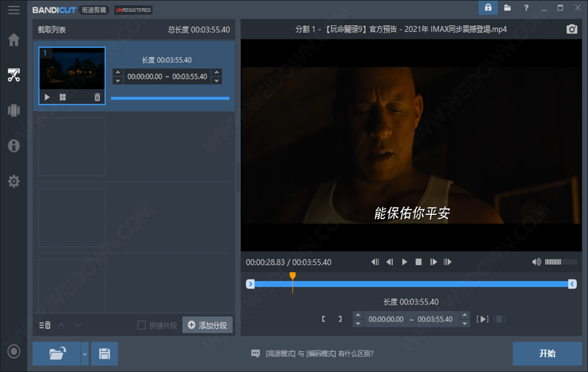Open the sidebar Information page

coord(13,146)
